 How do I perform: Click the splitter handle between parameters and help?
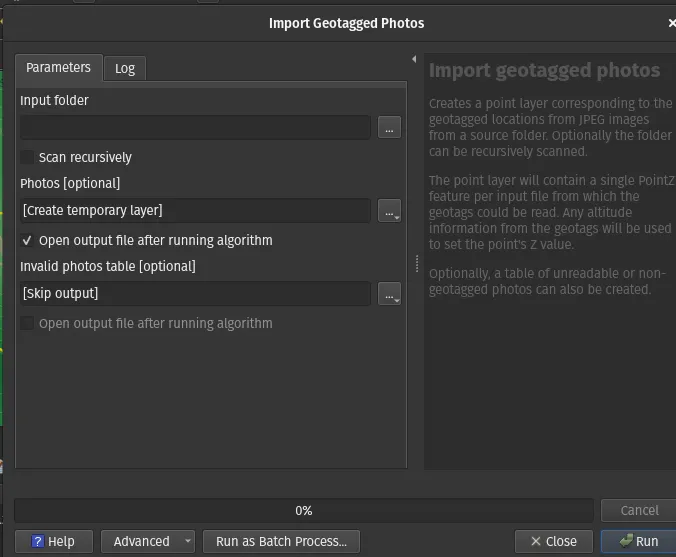pos(416,263)
